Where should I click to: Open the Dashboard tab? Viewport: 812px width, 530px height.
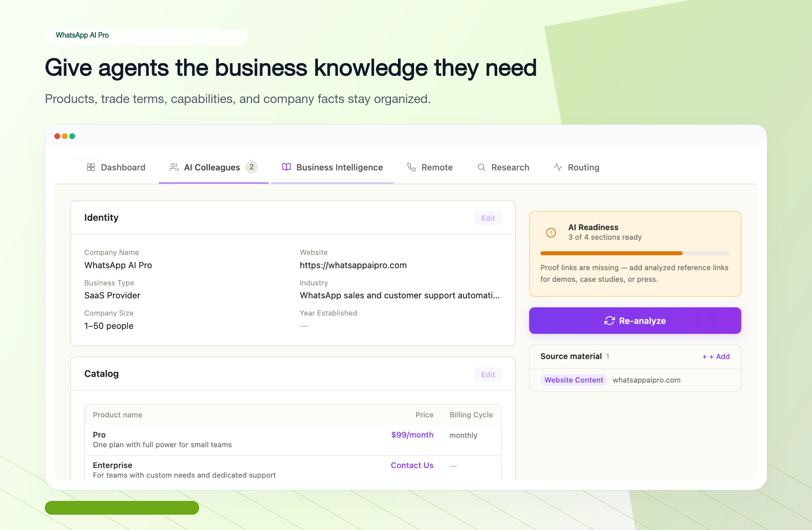point(116,167)
